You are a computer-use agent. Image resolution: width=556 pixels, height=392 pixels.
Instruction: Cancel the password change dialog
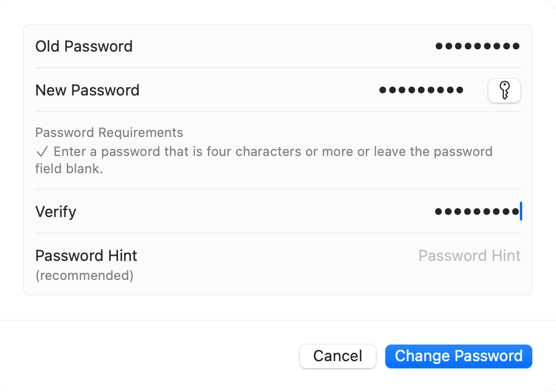tap(338, 356)
